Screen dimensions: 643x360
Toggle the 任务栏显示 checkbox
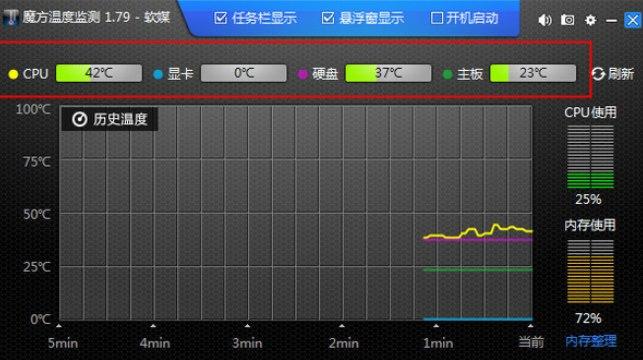coord(221,18)
